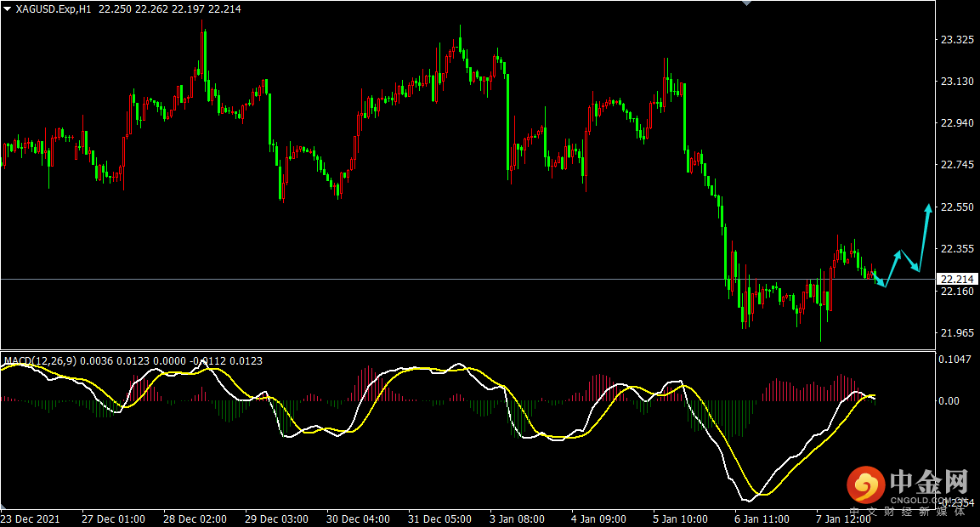
Task: Click the 22.355 price scale label
Action: pos(957,249)
